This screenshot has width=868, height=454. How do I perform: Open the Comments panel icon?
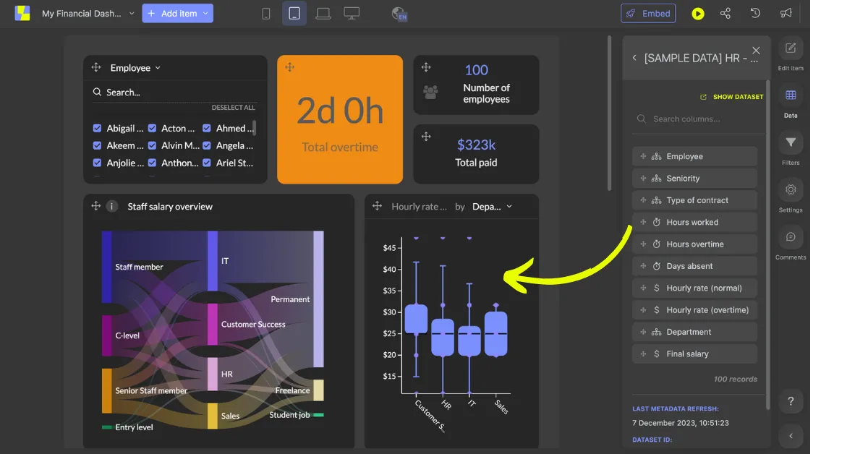click(x=791, y=244)
